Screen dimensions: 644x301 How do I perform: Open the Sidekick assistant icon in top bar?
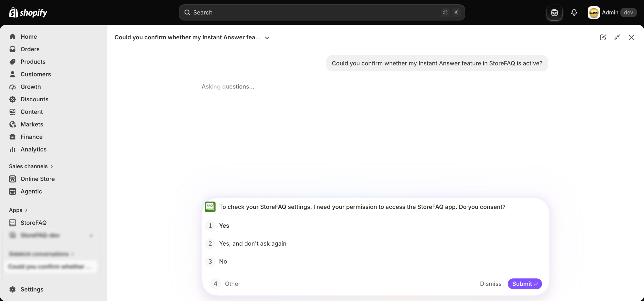(x=554, y=13)
